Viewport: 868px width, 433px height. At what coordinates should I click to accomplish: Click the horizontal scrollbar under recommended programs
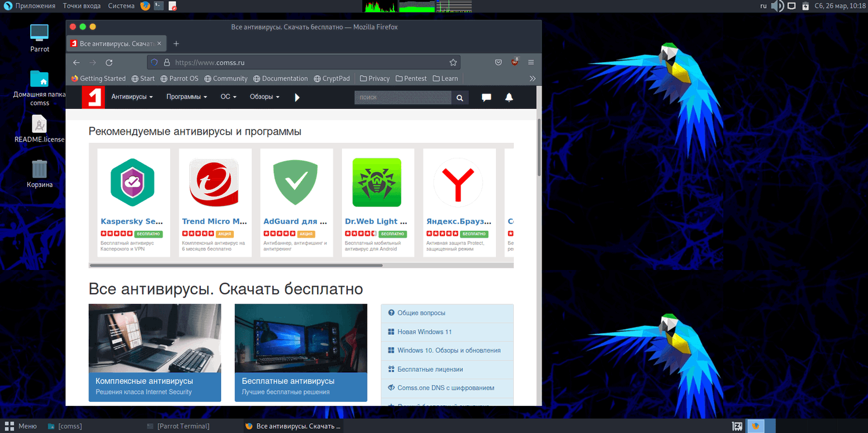click(236, 265)
